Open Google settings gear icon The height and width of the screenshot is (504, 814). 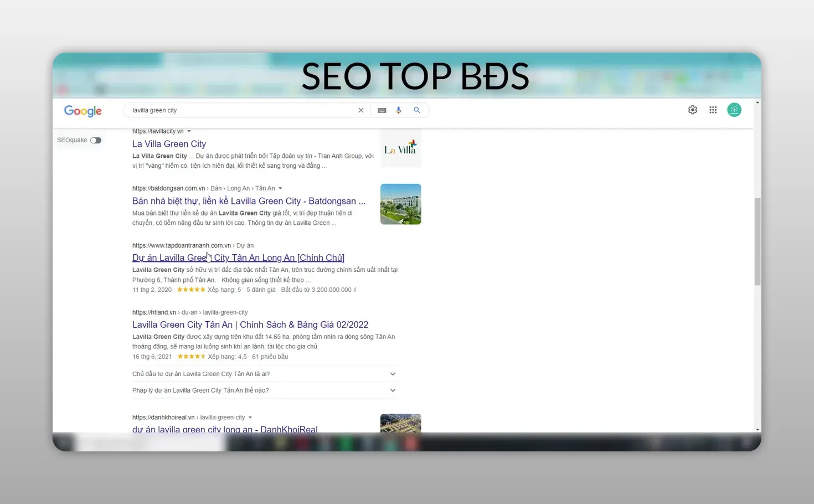693,110
